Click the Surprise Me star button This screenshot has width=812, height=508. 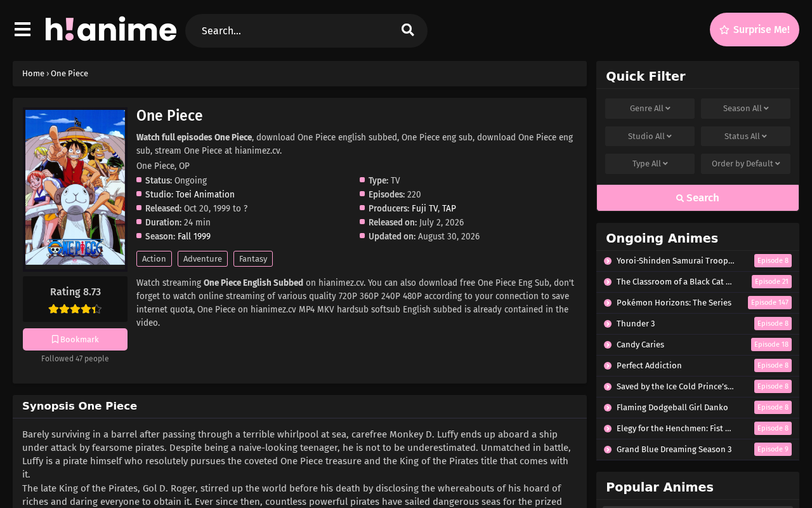(754, 30)
